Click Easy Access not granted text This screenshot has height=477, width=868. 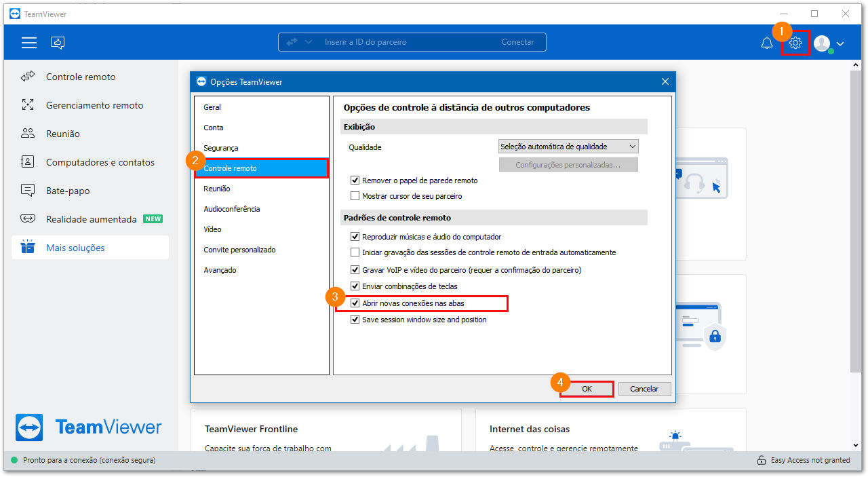pyautogui.click(x=810, y=460)
